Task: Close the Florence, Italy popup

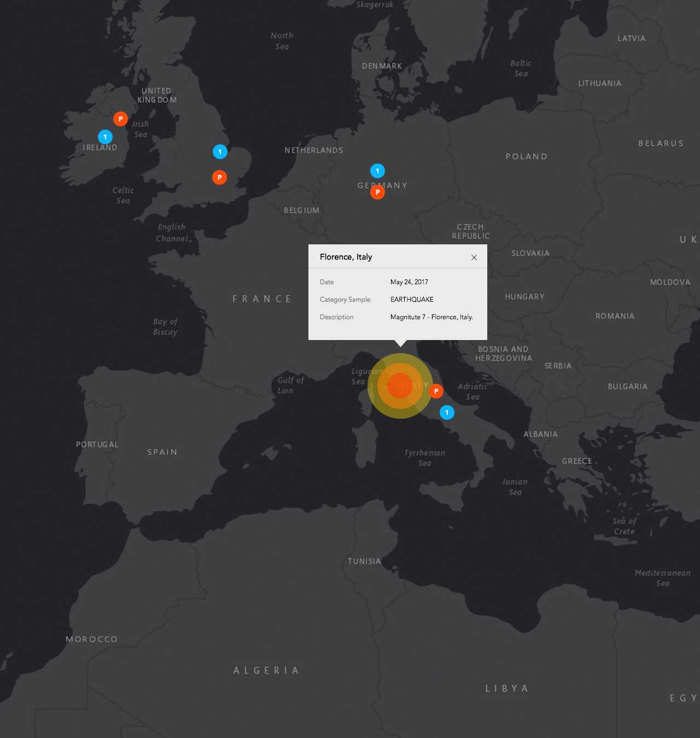Action: 474,257
